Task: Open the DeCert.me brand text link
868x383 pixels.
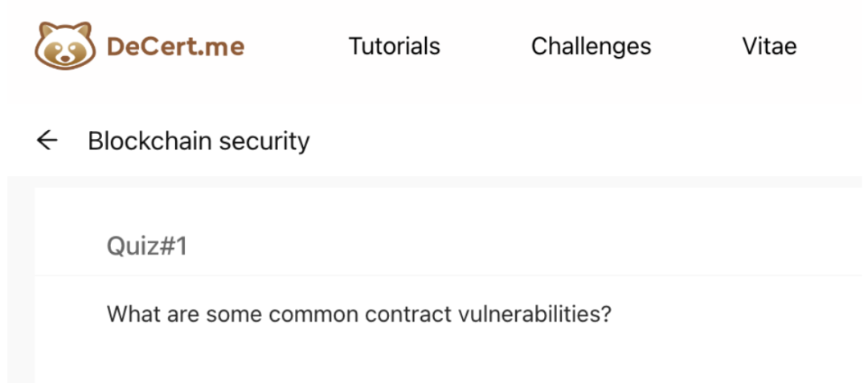Action: click(x=175, y=47)
